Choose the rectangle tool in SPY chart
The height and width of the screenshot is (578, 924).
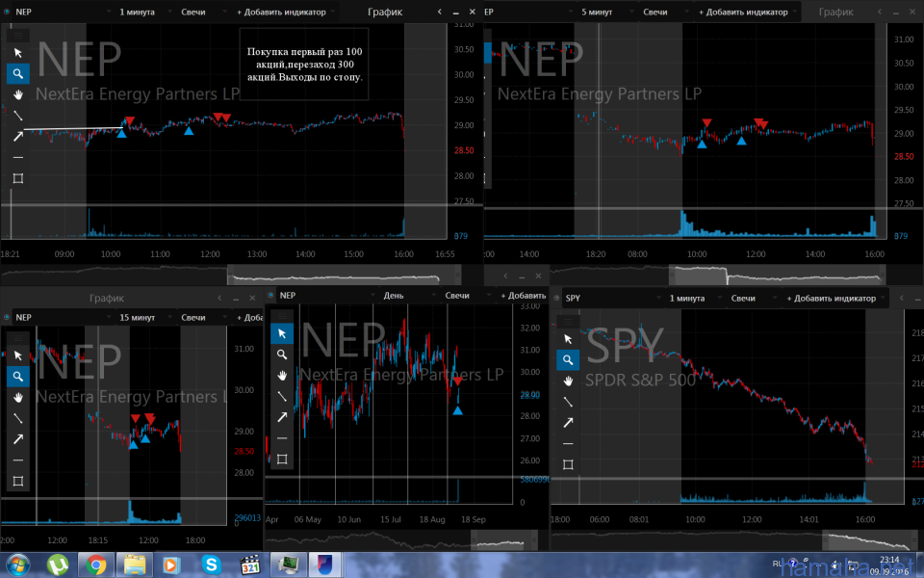pyautogui.click(x=568, y=464)
